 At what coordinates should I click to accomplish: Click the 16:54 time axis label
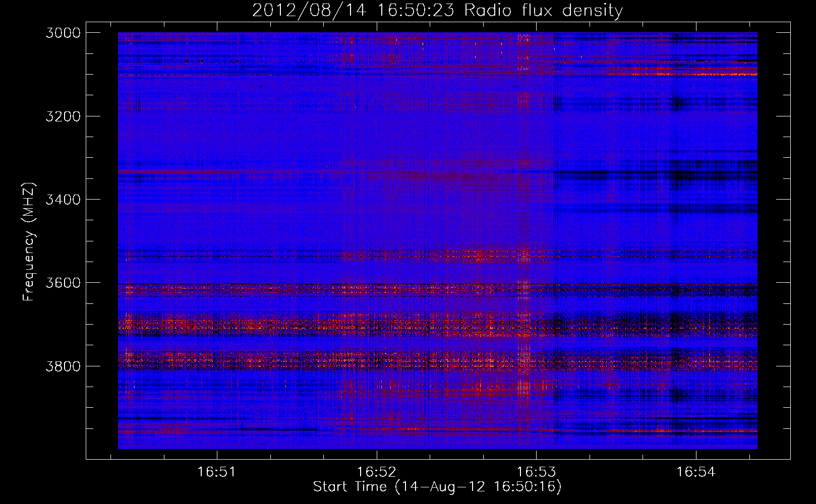tap(696, 472)
